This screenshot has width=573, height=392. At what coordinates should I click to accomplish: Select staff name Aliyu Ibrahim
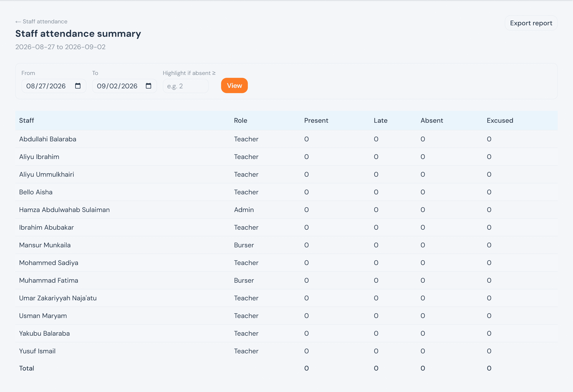coord(39,157)
